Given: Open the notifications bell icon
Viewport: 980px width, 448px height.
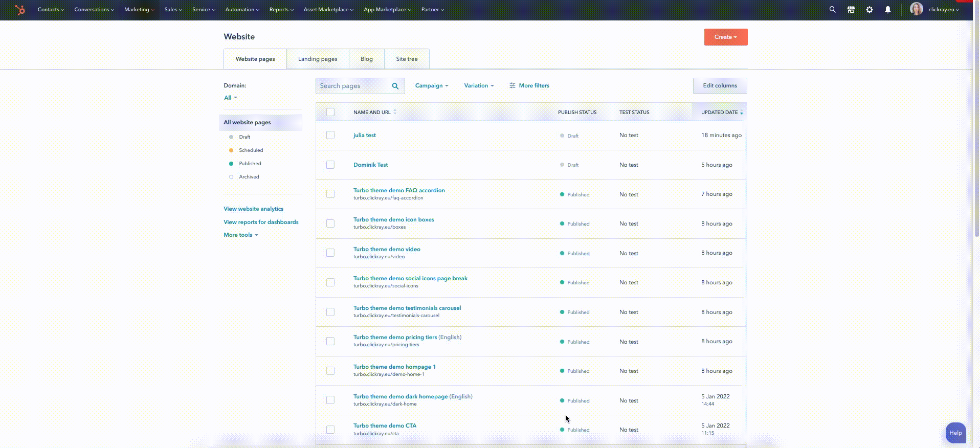Looking at the screenshot, I should [x=888, y=10].
